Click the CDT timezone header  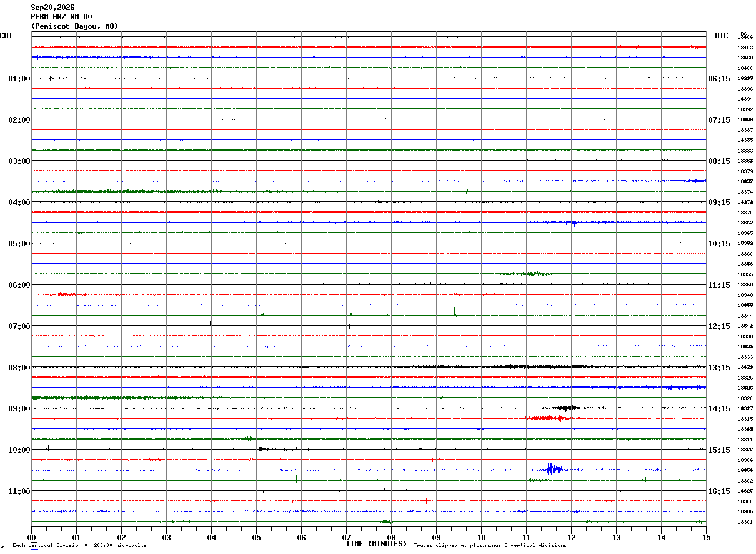click(6, 36)
